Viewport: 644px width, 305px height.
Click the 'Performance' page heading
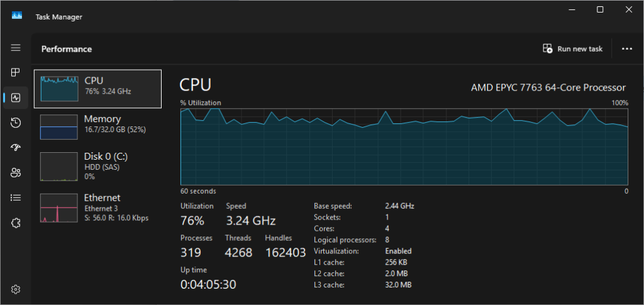pos(67,49)
